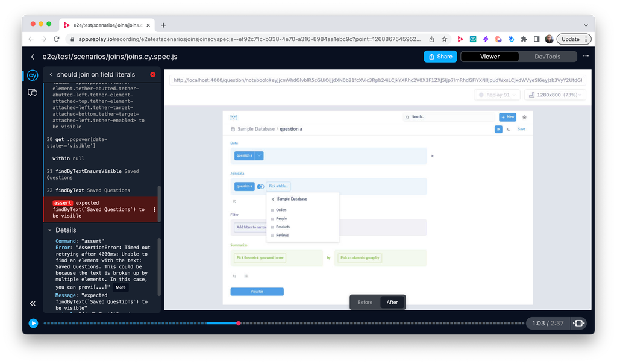617x364 pixels.
Task: Select the within null step
Action: pos(101,158)
